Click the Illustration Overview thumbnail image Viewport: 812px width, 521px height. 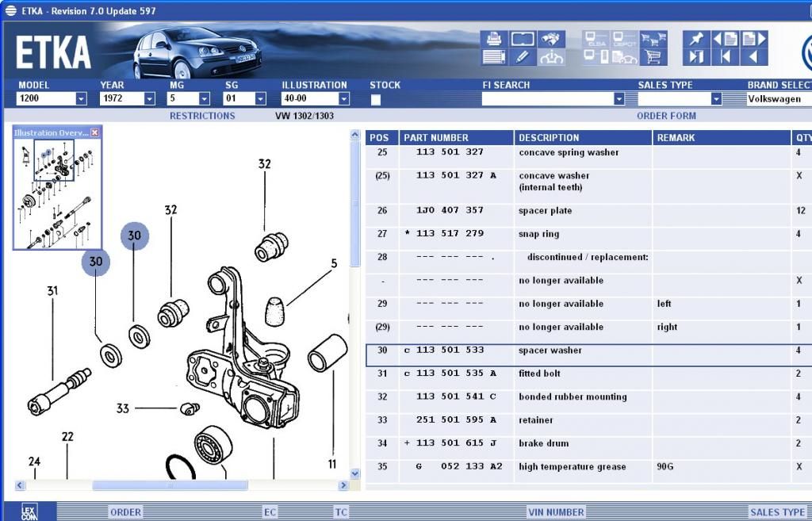click(x=57, y=194)
